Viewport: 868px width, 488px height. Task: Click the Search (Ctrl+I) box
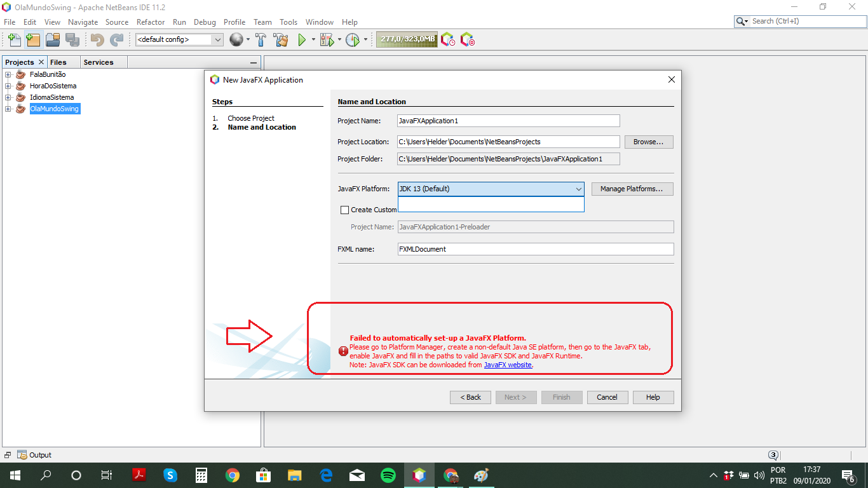(x=799, y=21)
